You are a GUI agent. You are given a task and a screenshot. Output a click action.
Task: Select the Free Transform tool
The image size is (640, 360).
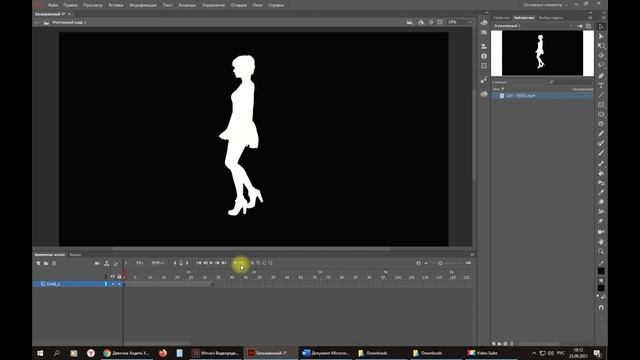pos(601,46)
